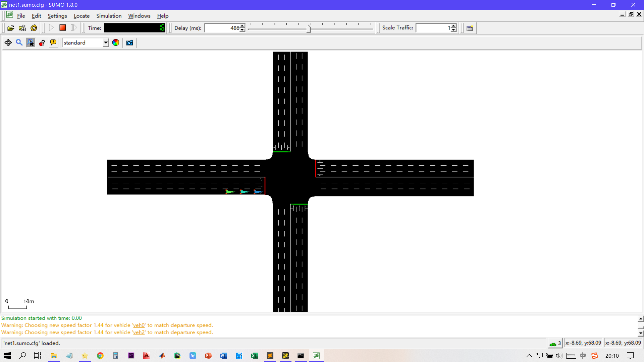Toggle the highlighted locate-selection mode

click(x=31, y=43)
